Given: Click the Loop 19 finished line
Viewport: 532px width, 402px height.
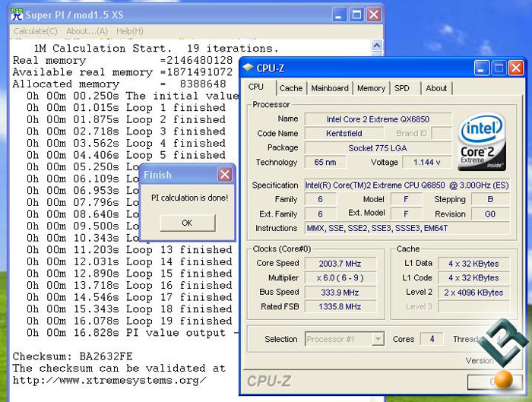Looking at the screenshot, I should point(129,321).
